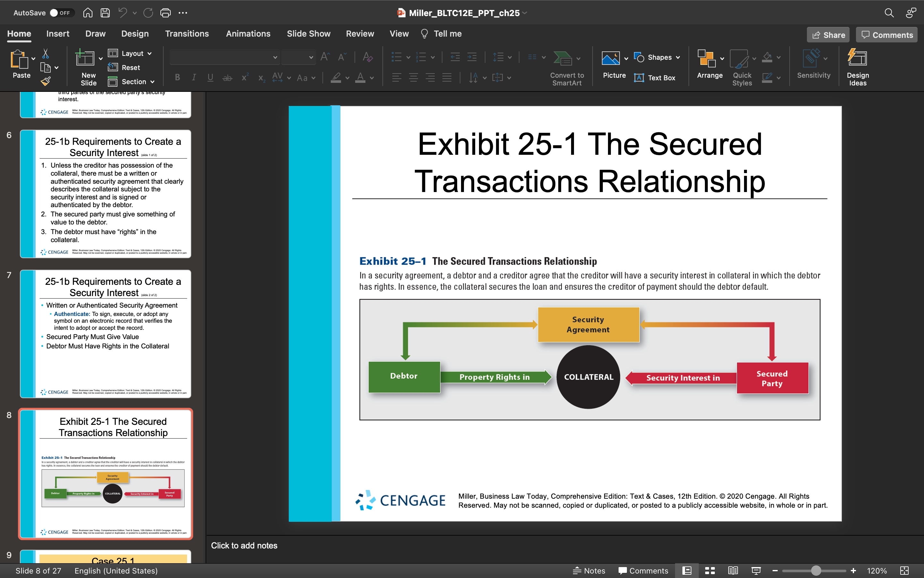This screenshot has height=578, width=924.
Task: Click Convert to SmartArt
Action: click(567, 68)
